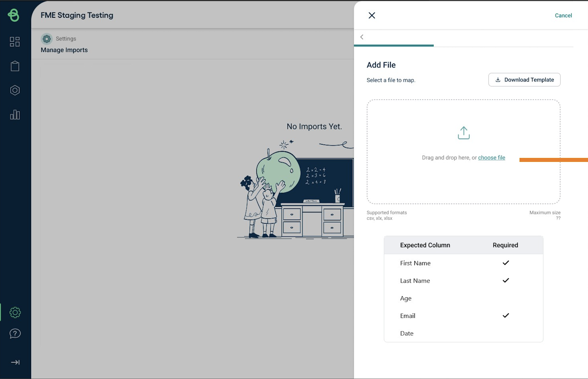Click Download Template button

[x=524, y=80]
